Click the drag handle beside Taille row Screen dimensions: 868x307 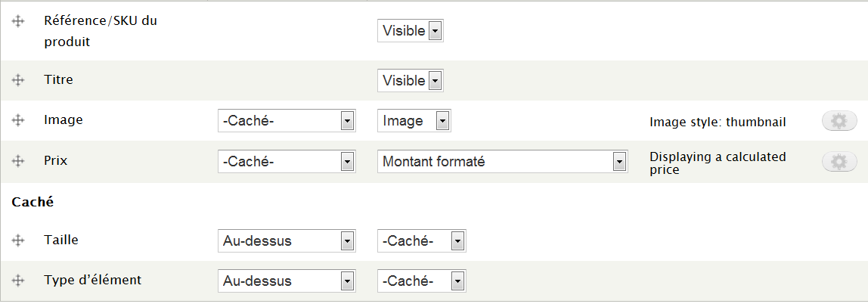[19, 240]
